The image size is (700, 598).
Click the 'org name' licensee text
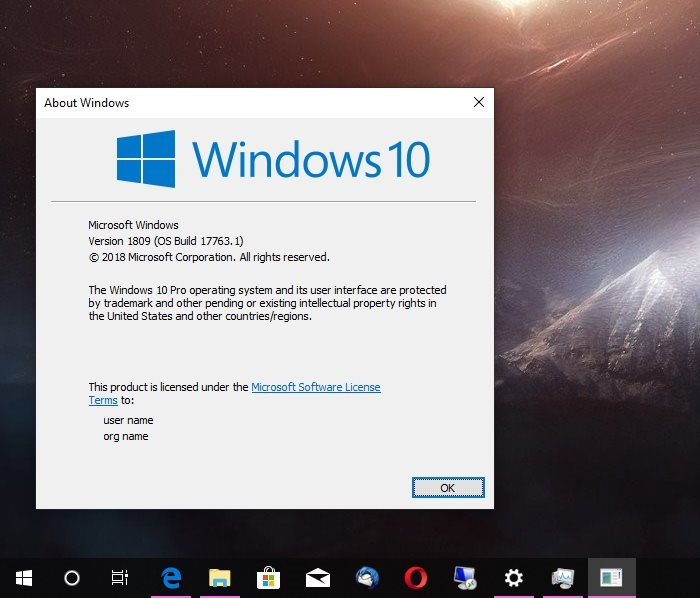pos(125,436)
